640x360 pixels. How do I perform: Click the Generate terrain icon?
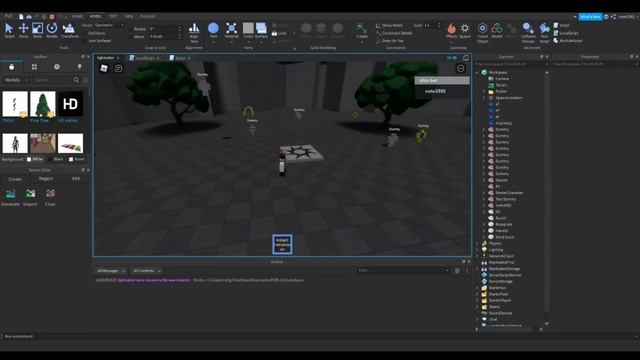pyautogui.click(x=11, y=193)
